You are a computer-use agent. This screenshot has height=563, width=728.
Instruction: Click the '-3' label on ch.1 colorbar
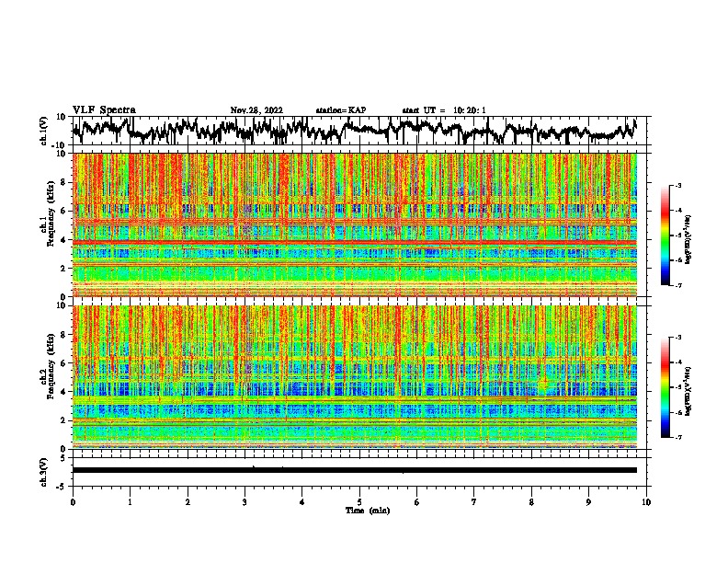coord(678,185)
